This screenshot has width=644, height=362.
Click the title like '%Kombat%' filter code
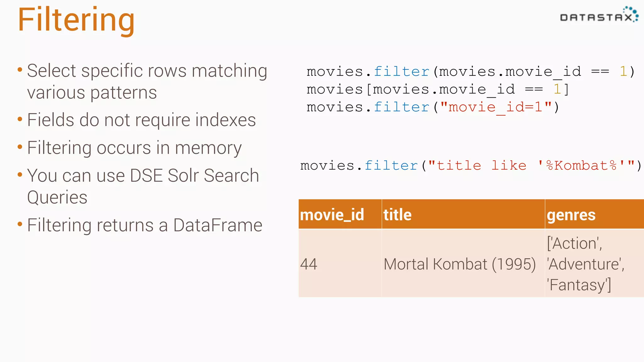point(471,166)
